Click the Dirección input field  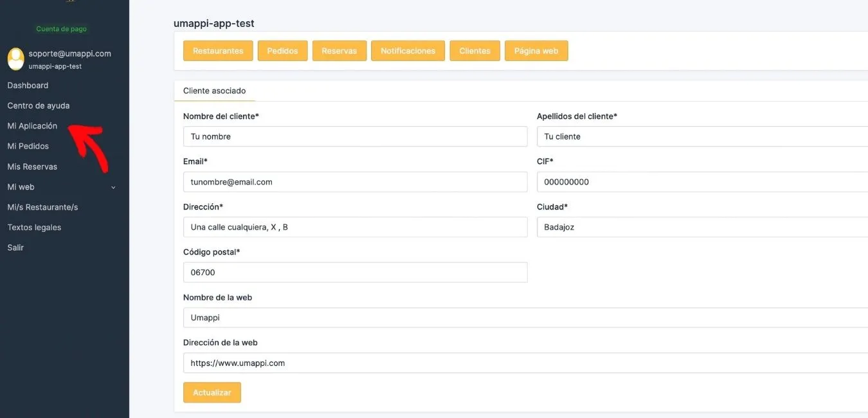355,227
